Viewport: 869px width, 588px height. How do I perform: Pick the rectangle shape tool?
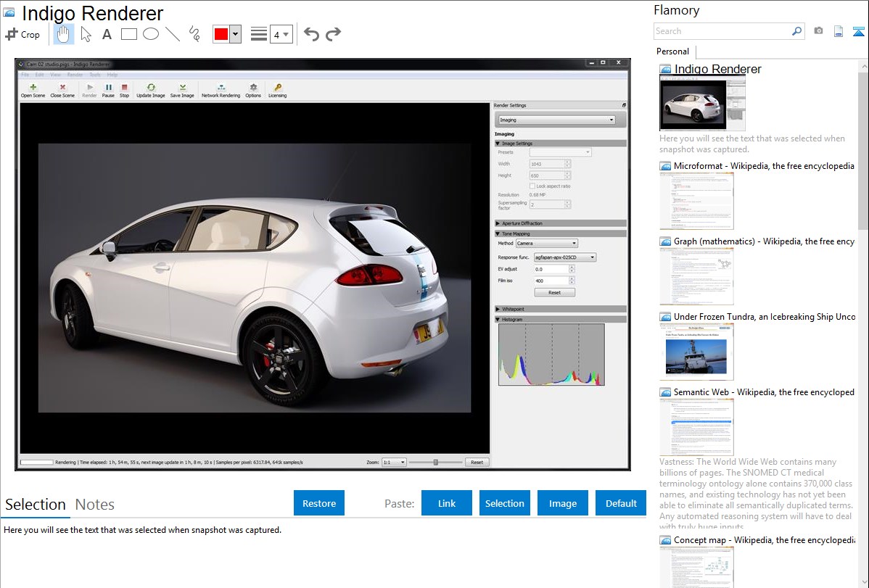[x=128, y=34]
